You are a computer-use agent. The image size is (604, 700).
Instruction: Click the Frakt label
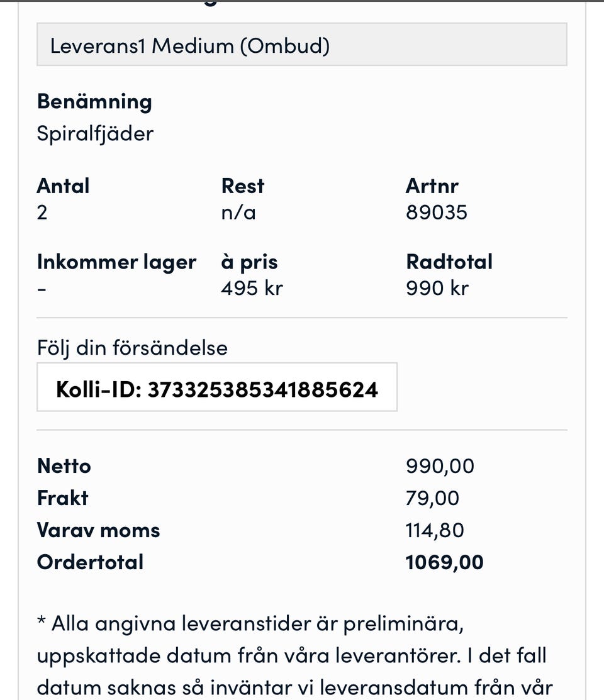coord(62,499)
